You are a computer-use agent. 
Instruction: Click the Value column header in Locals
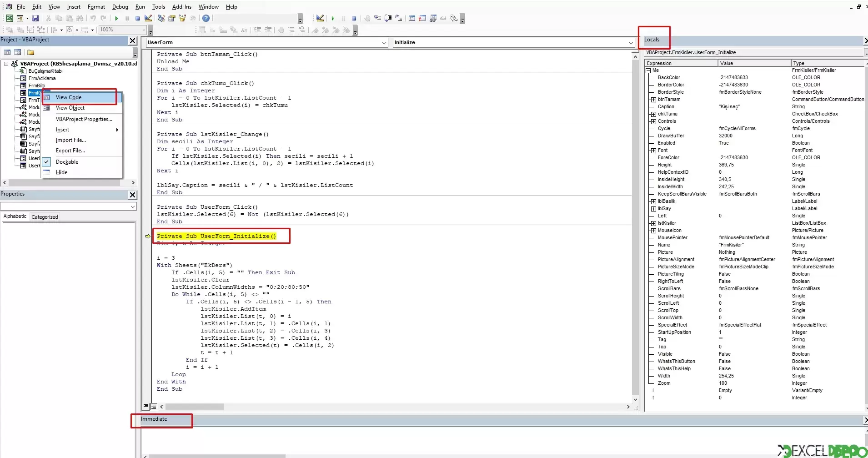754,63
